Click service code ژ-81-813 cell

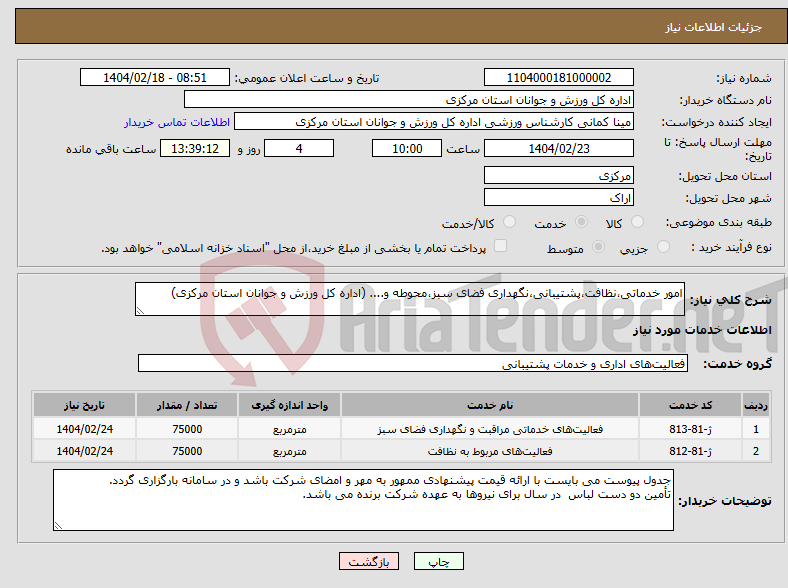coord(691,429)
